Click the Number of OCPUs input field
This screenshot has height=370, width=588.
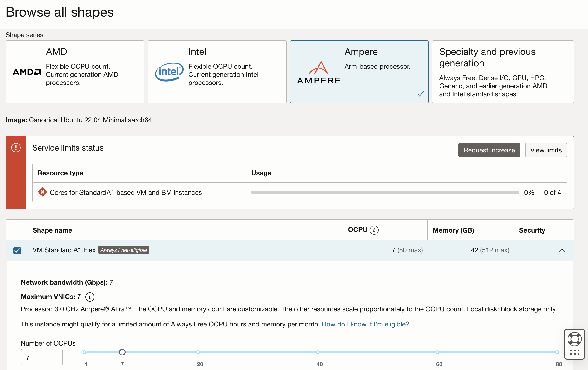click(42, 357)
